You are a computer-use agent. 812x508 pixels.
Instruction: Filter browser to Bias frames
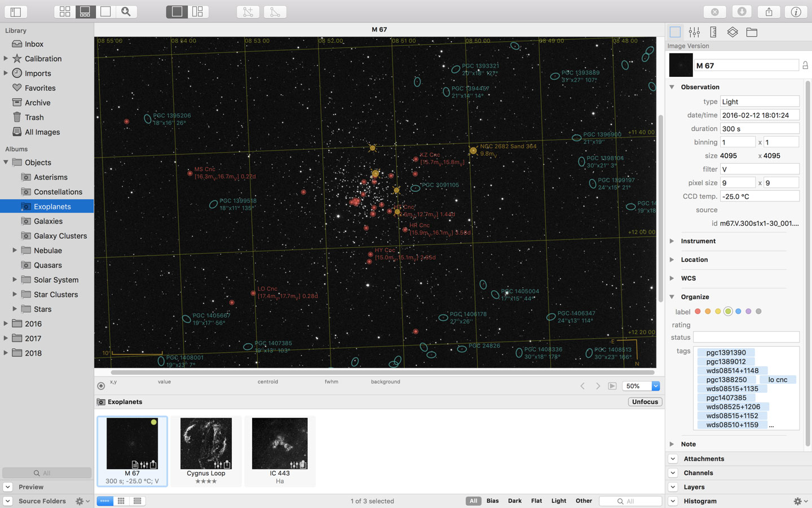click(x=492, y=501)
